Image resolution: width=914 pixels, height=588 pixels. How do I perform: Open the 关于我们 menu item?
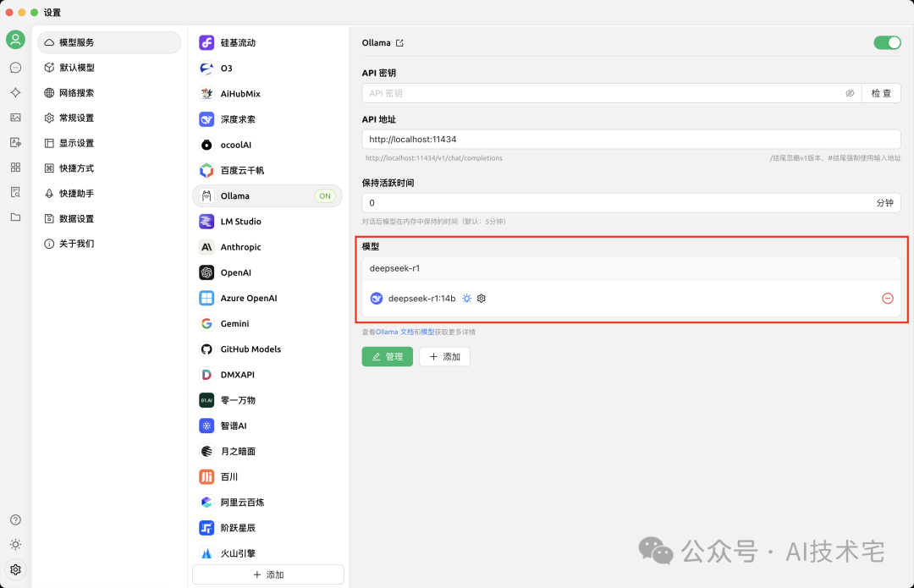coord(109,244)
